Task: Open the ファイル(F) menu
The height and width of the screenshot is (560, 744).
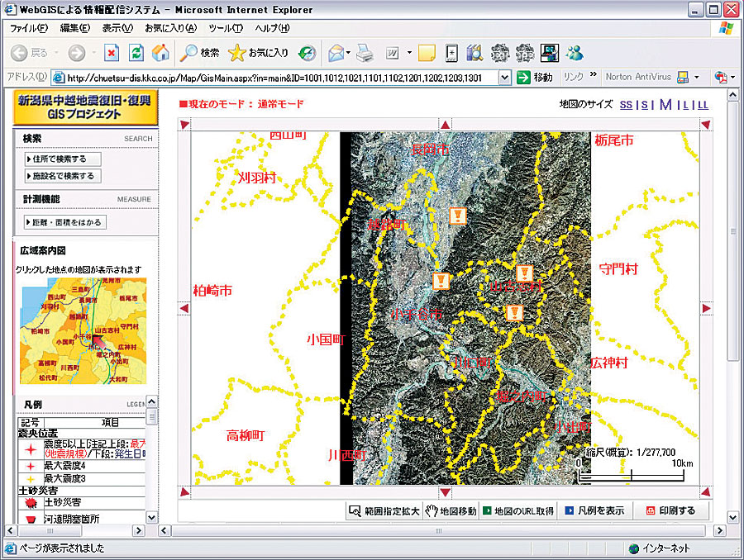Action: pos(29,28)
